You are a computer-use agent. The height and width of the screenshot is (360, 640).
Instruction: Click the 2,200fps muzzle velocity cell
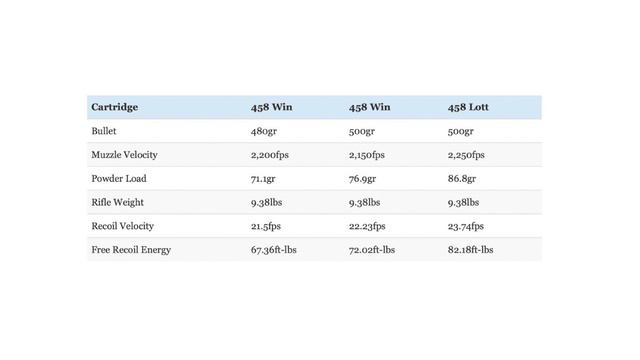pyautogui.click(x=270, y=155)
